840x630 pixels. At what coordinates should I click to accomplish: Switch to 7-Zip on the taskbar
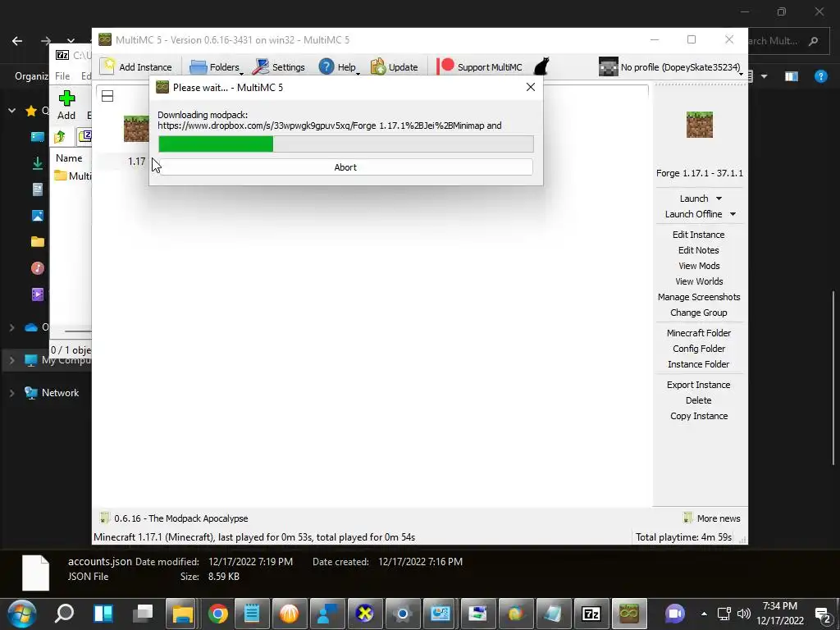pyautogui.click(x=591, y=614)
